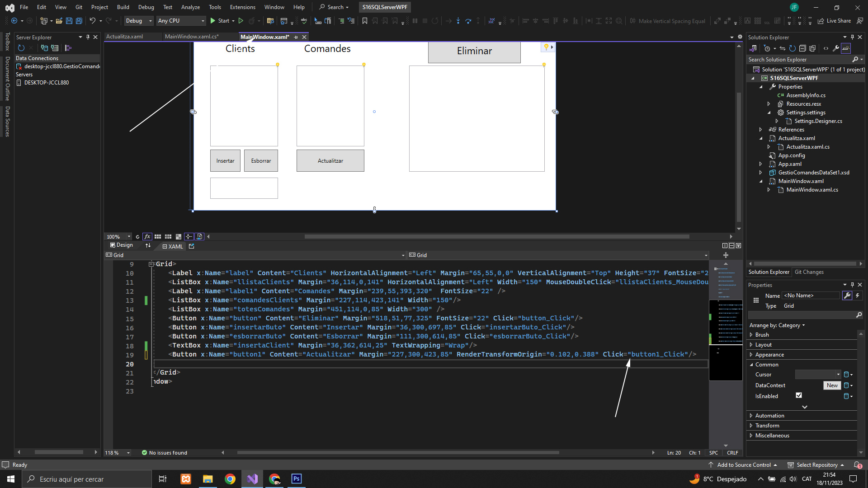Click the Solution Explorer properties wrench icon
The width and height of the screenshot is (868, 488).
836,48
